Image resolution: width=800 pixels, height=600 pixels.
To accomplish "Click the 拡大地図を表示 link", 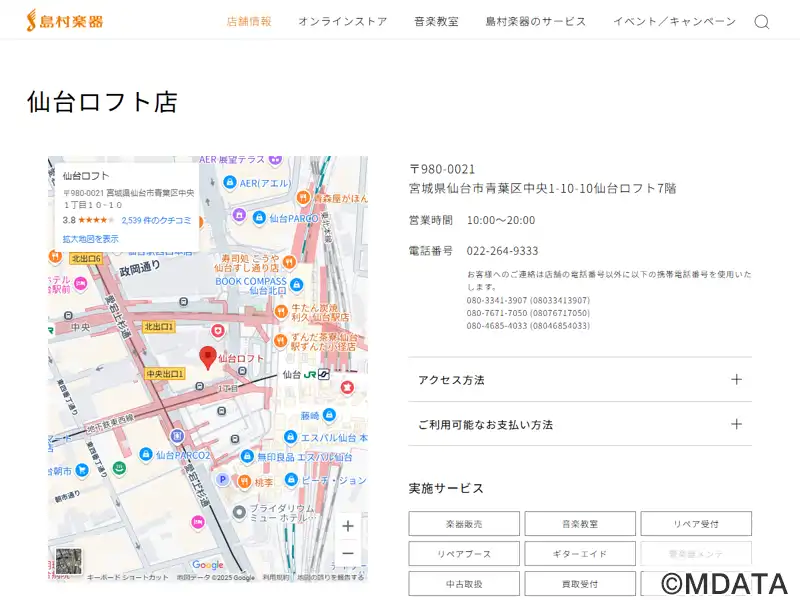I will [90, 239].
